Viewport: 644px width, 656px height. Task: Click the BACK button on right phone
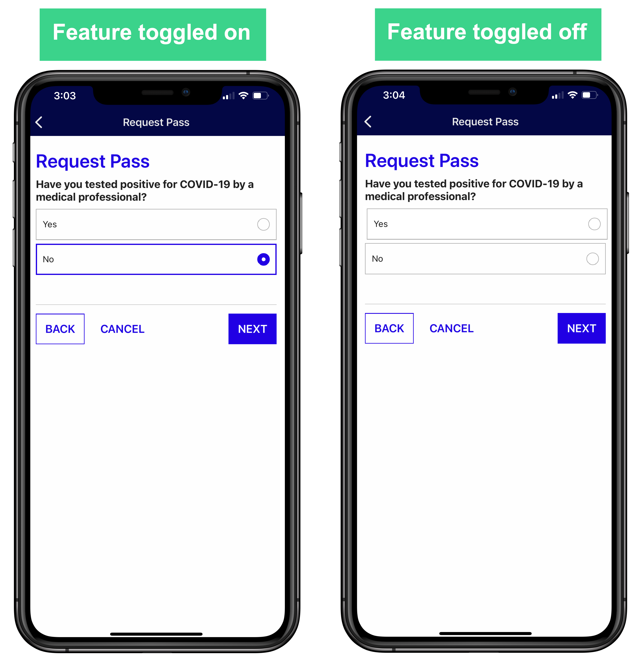(x=389, y=329)
